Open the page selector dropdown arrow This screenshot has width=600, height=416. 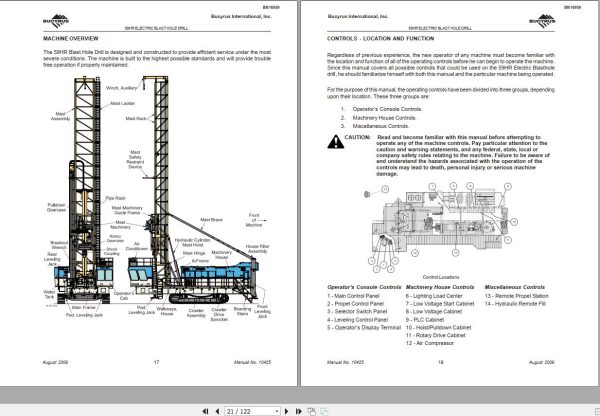pyautogui.click(x=277, y=411)
